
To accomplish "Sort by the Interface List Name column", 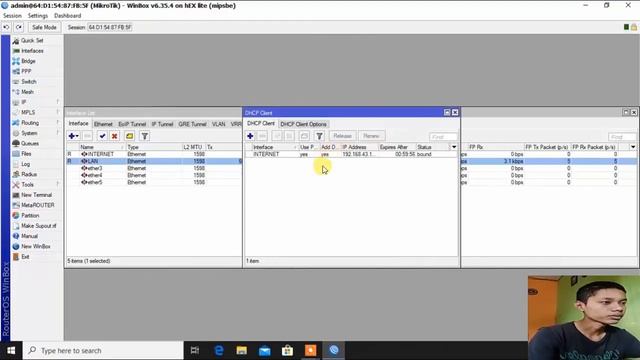I will click(x=102, y=147).
